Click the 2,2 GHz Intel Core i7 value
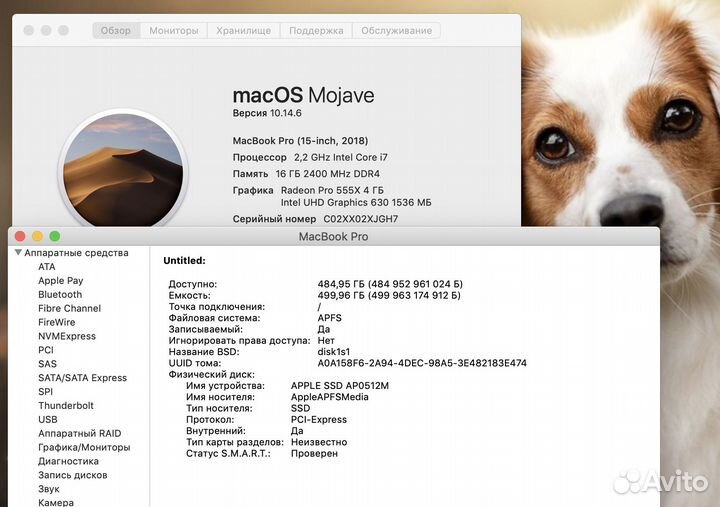 tap(341, 158)
